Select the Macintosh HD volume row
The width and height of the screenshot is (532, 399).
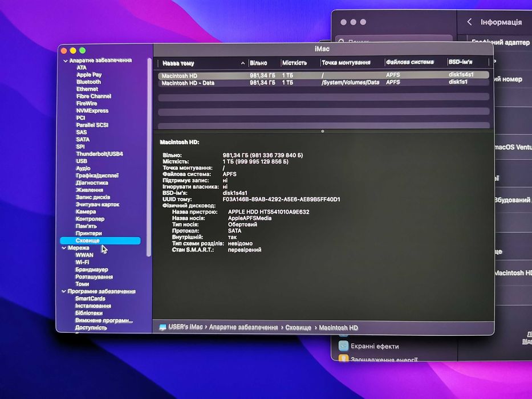[323, 75]
